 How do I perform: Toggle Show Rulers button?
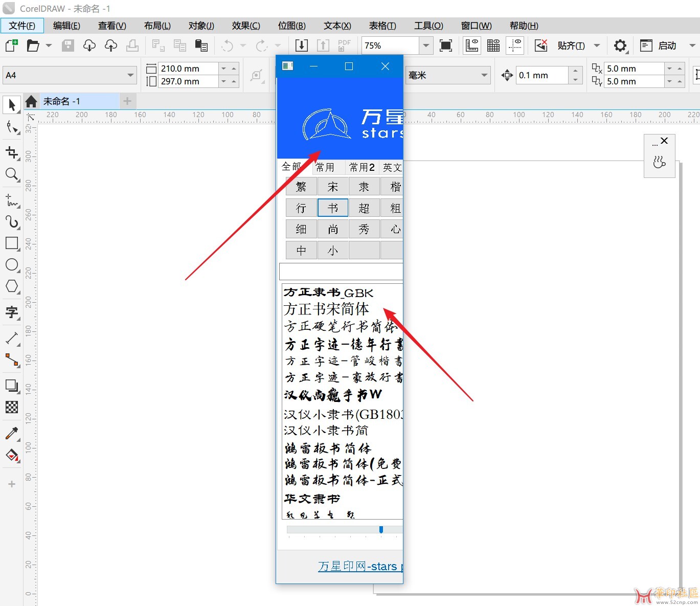[472, 46]
